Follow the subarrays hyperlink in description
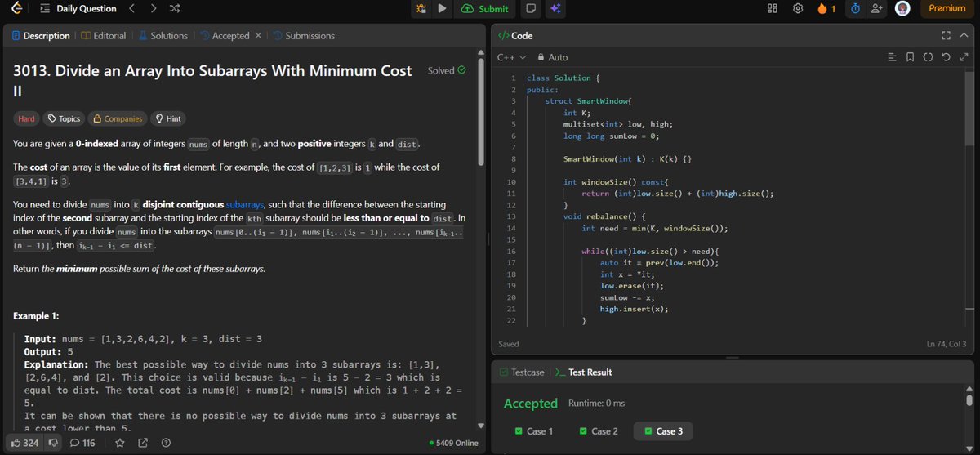The image size is (980, 455). tap(247, 203)
